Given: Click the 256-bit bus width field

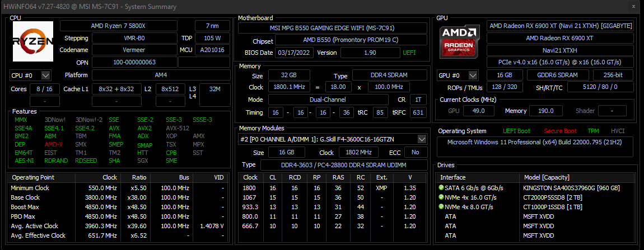Looking at the screenshot, I should 613,76.
